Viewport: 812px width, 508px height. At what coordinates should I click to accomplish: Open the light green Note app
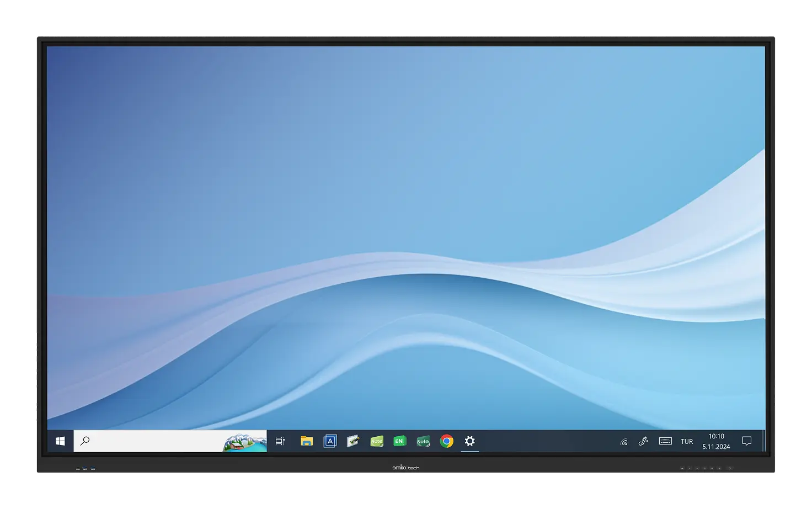377,441
